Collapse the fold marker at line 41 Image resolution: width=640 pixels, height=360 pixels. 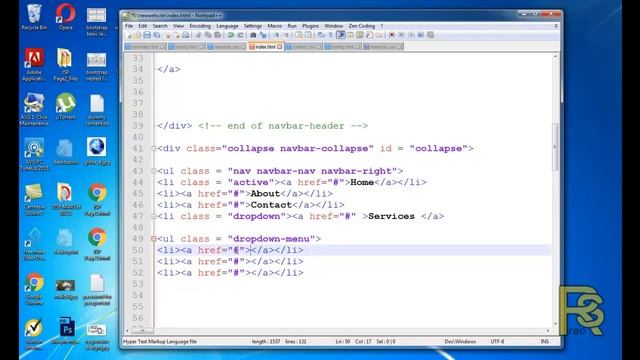(154, 149)
